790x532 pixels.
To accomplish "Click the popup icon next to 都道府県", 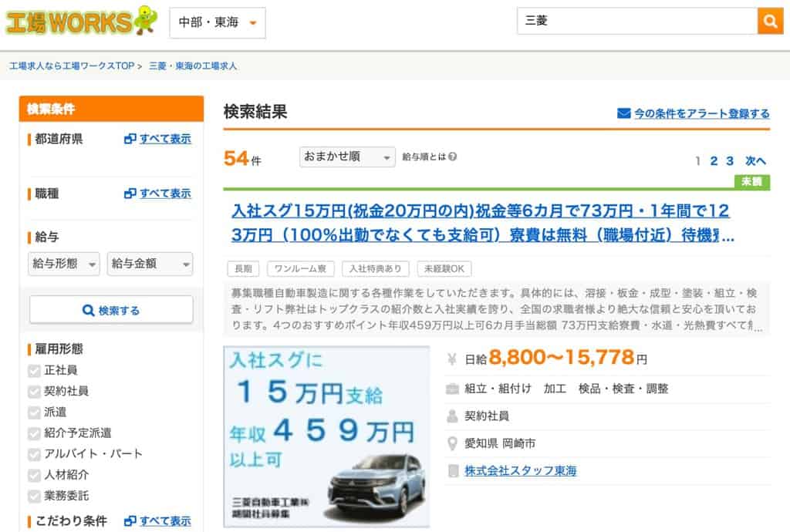I will coord(130,139).
